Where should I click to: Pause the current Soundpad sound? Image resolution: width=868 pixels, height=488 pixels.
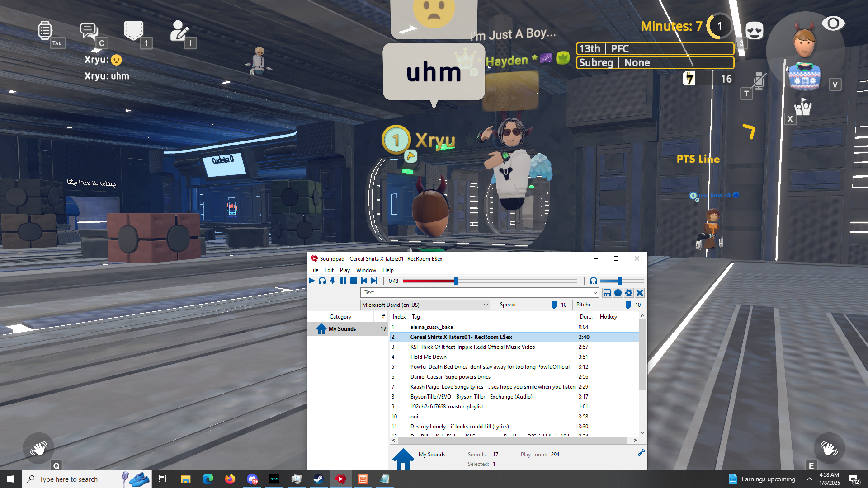point(343,281)
